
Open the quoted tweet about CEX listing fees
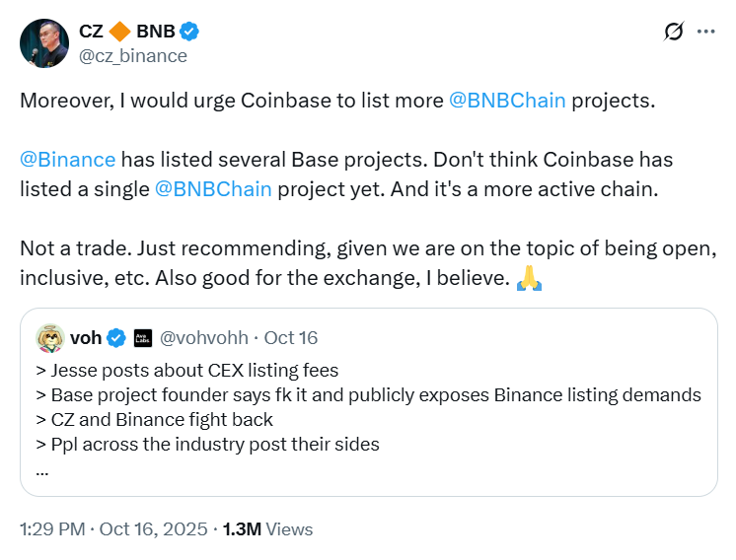coord(367,394)
